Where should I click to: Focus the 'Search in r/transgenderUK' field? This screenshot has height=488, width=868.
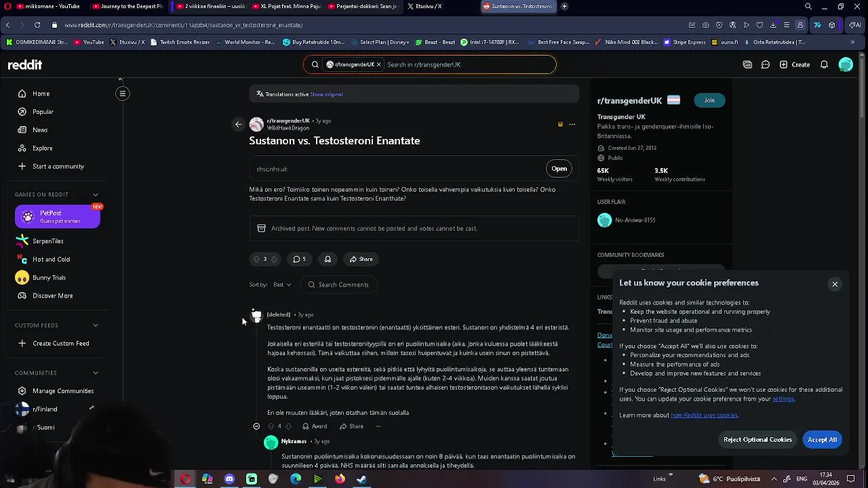tap(468, 64)
